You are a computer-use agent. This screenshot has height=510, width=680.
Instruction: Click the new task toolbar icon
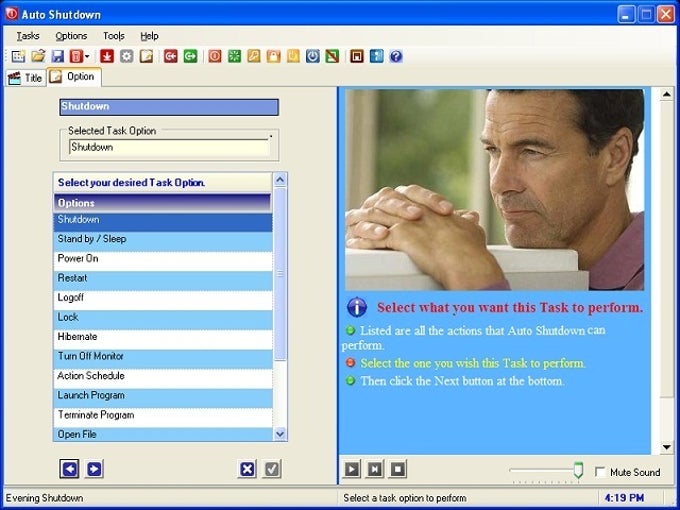[x=18, y=56]
